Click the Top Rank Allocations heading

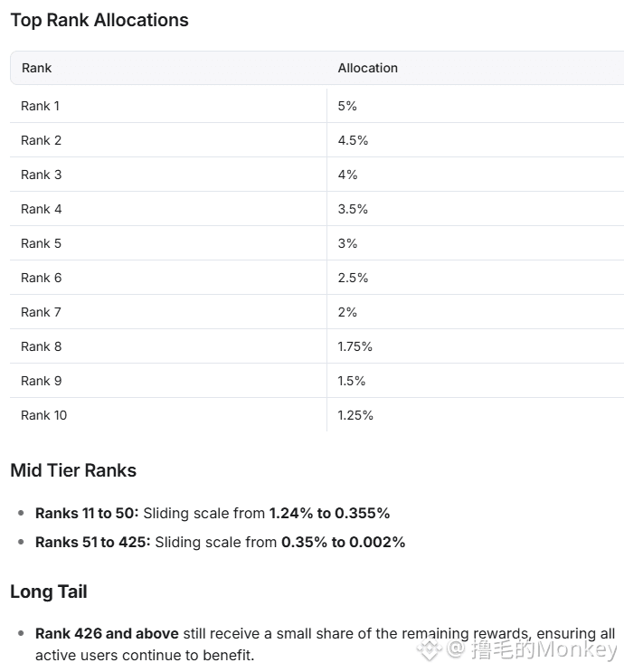[x=99, y=20]
